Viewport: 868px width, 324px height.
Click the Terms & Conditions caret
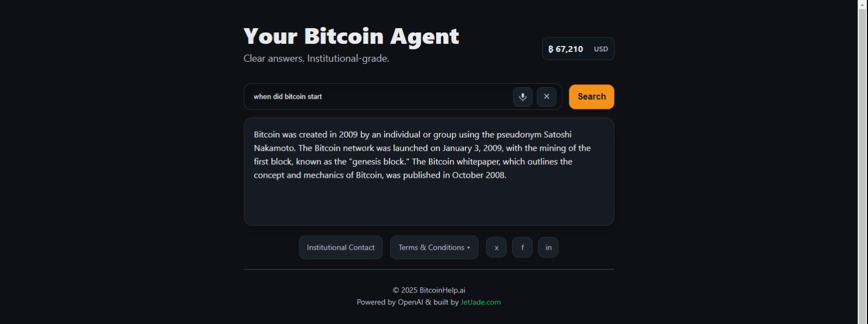click(x=468, y=248)
